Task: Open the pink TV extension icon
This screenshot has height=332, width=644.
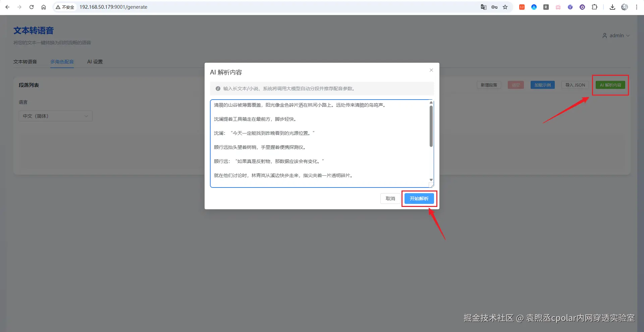Action: (558, 7)
